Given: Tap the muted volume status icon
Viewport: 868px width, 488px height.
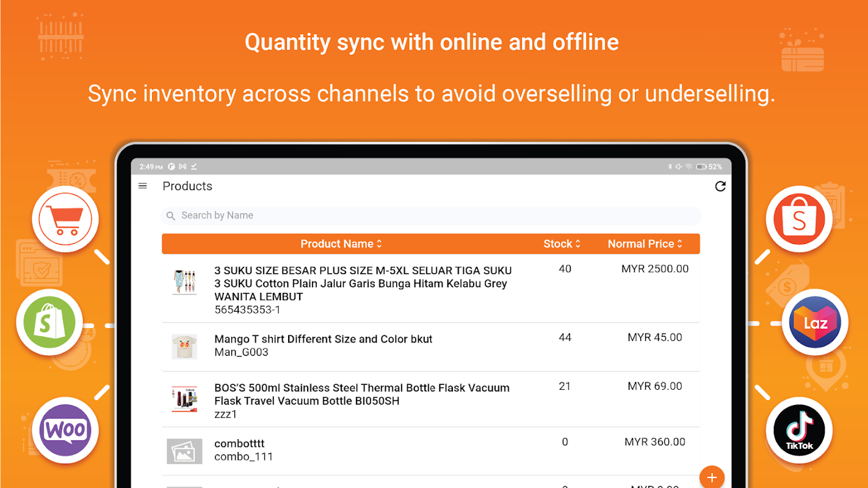Looking at the screenshot, I should (678, 167).
